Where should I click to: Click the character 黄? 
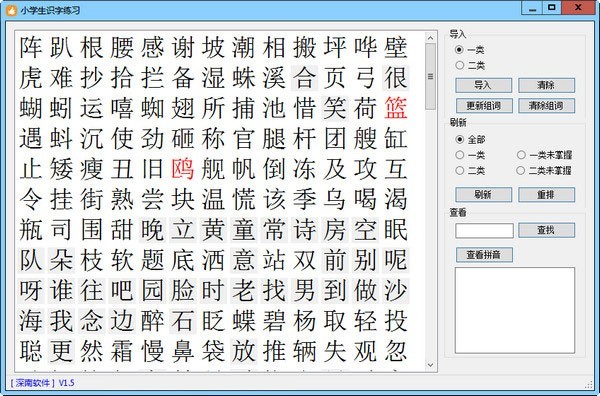tap(213, 230)
